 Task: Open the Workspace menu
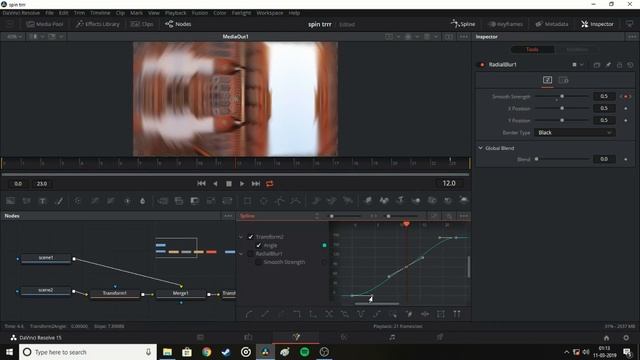coord(269,13)
